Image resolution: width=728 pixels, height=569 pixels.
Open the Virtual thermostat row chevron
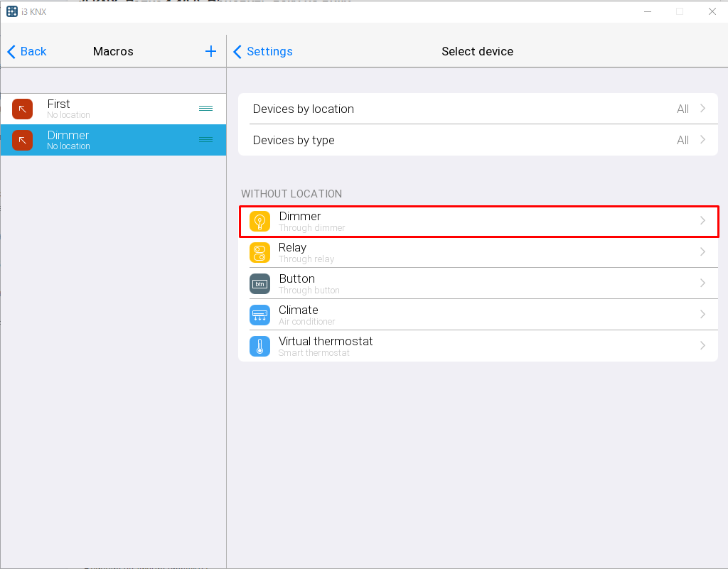tap(702, 346)
